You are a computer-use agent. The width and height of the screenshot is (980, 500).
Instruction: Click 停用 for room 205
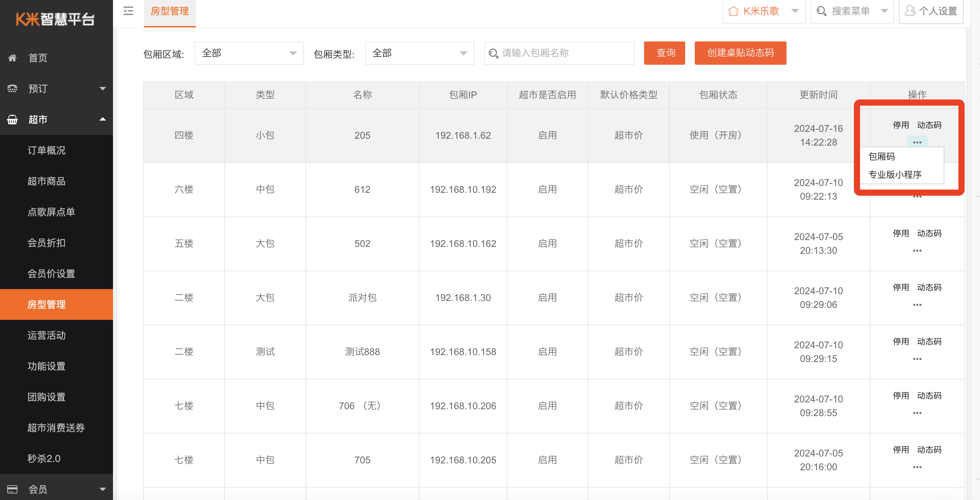pos(901,125)
